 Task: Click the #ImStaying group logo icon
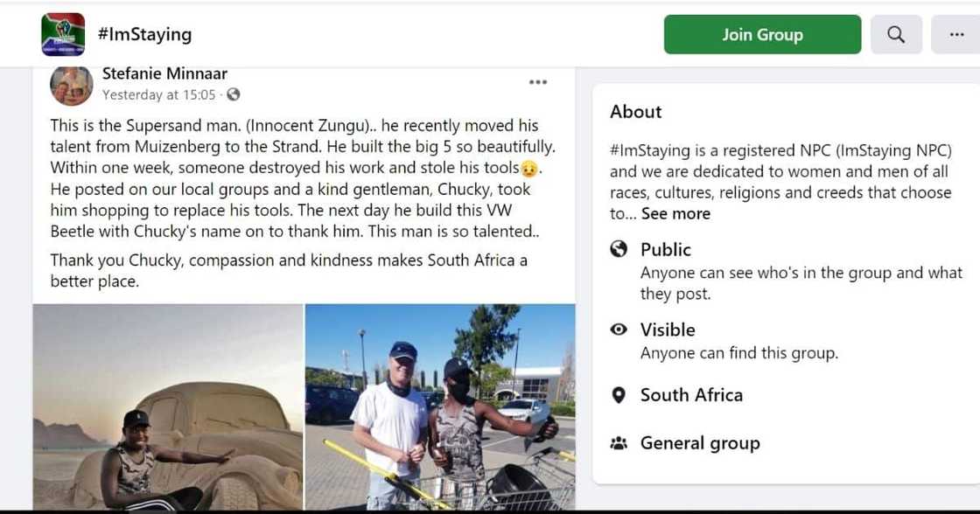point(63,35)
